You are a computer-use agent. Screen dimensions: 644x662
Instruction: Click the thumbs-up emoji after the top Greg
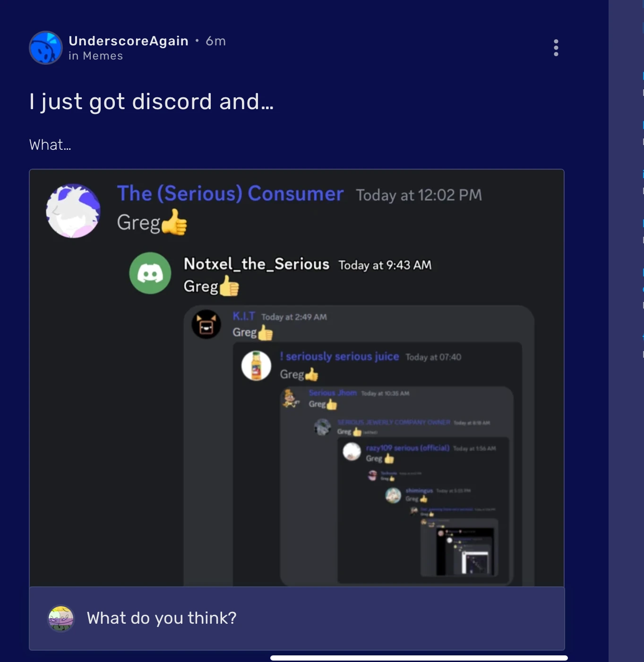(x=174, y=222)
